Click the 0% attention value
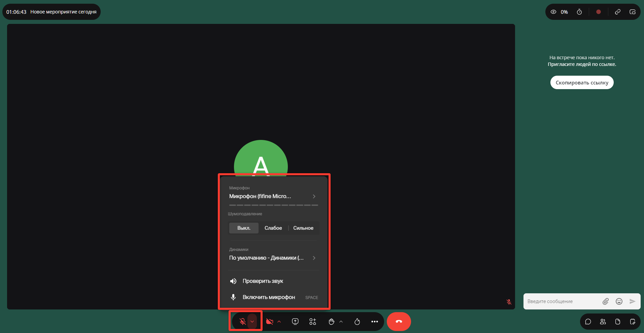Image resolution: width=644 pixels, height=333 pixels. (565, 12)
